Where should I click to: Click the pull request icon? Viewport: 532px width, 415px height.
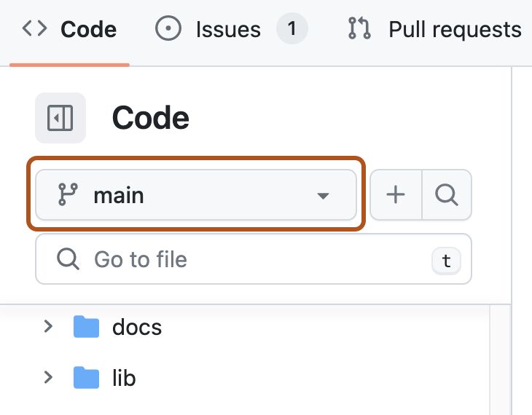tap(359, 28)
